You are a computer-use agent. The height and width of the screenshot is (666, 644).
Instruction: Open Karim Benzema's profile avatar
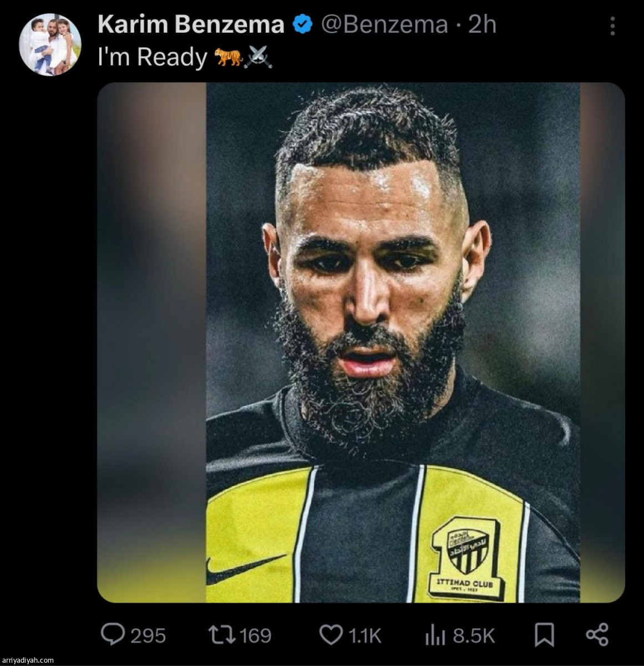pyautogui.click(x=50, y=45)
